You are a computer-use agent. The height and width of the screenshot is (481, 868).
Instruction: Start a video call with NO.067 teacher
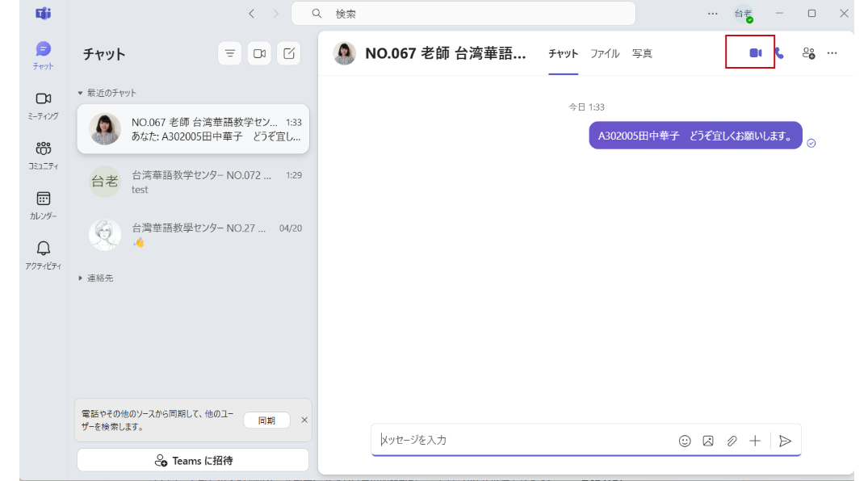755,53
